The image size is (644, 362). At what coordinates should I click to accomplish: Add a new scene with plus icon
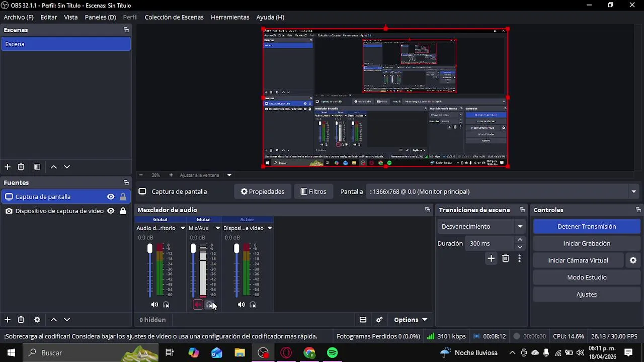coord(8,167)
